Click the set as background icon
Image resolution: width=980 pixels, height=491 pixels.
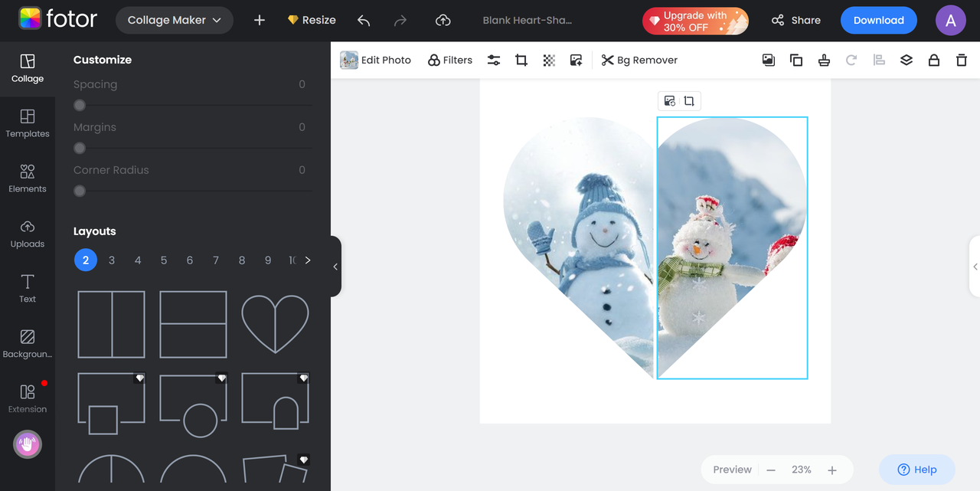769,60
